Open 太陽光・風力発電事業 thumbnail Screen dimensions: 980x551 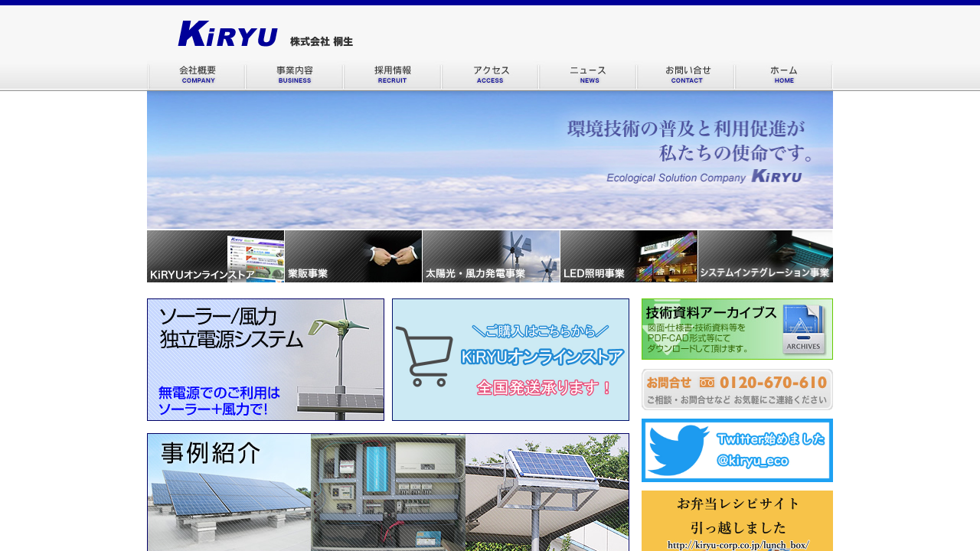click(491, 256)
